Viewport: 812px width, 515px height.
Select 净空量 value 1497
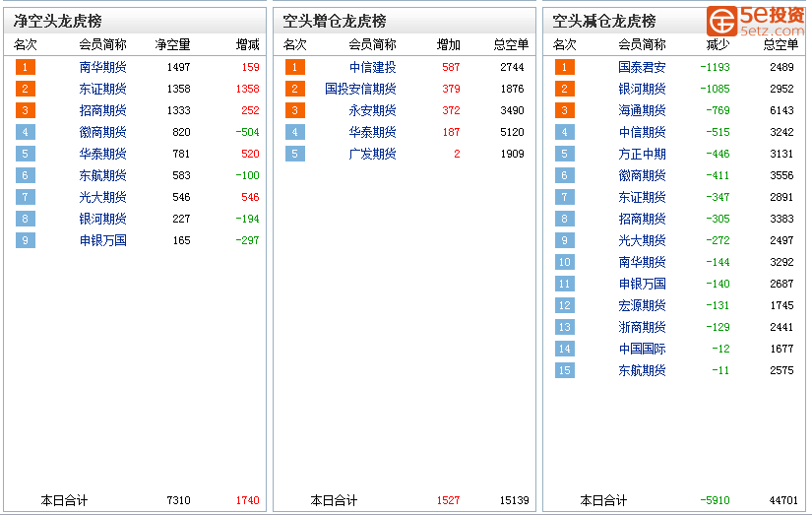[179, 67]
